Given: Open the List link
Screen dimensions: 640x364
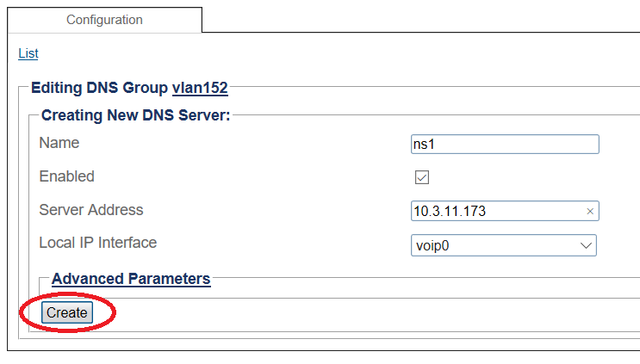Looking at the screenshot, I should click(28, 53).
